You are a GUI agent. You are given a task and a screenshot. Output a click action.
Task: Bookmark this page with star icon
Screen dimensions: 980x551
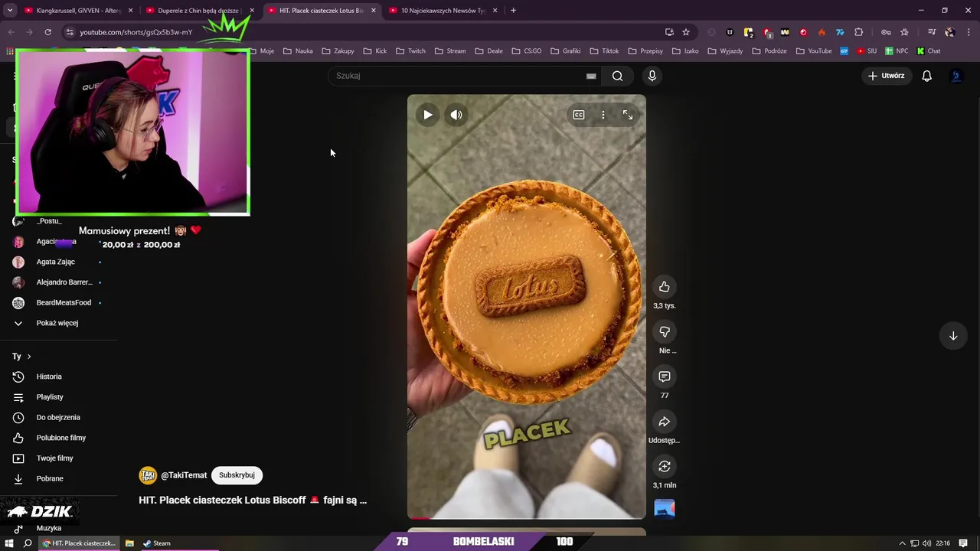(x=686, y=32)
